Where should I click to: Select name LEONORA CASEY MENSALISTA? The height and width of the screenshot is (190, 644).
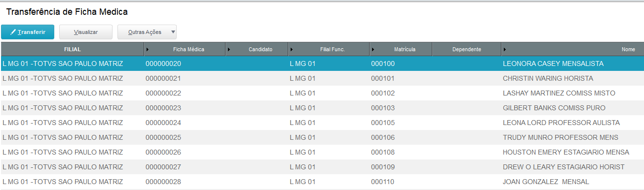(x=553, y=63)
